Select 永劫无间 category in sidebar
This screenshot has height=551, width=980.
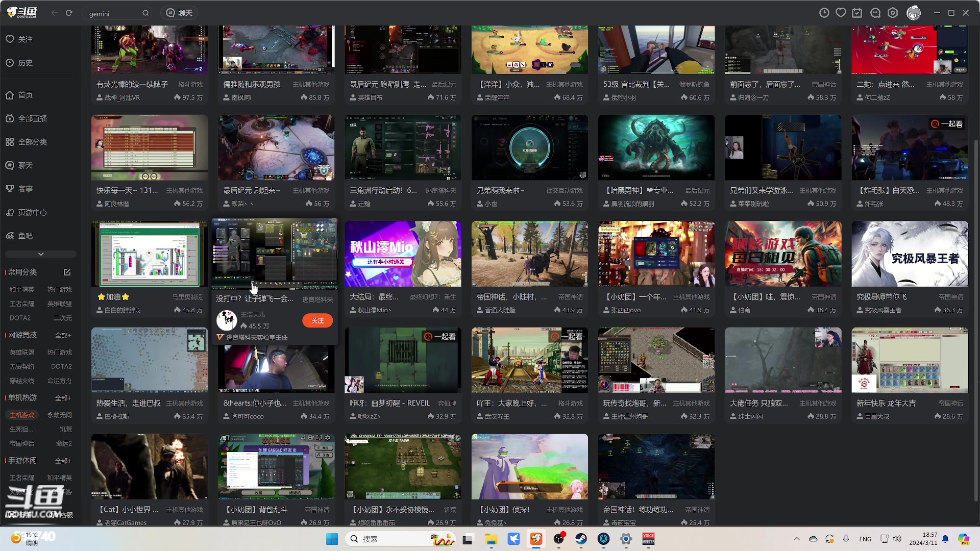[60, 416]
